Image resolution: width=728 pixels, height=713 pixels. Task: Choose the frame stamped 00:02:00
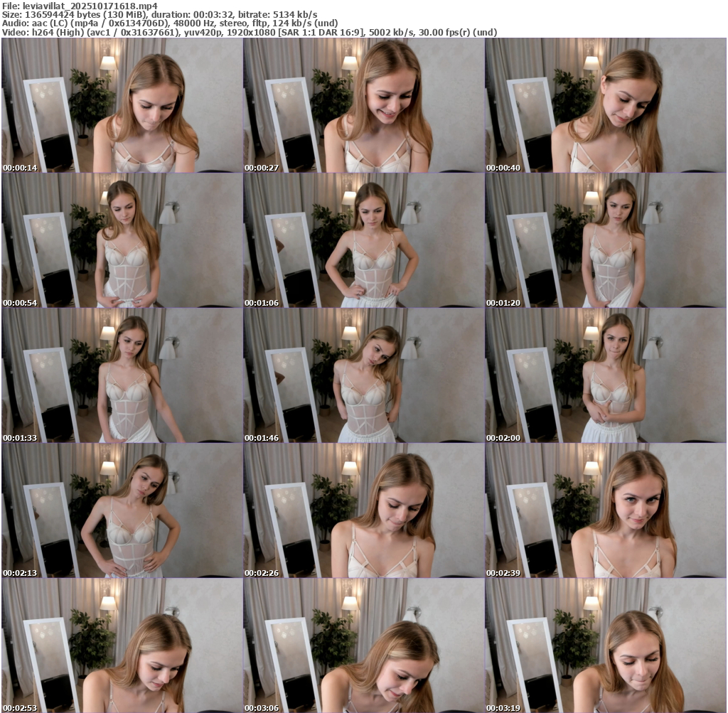tap(606, 375)
